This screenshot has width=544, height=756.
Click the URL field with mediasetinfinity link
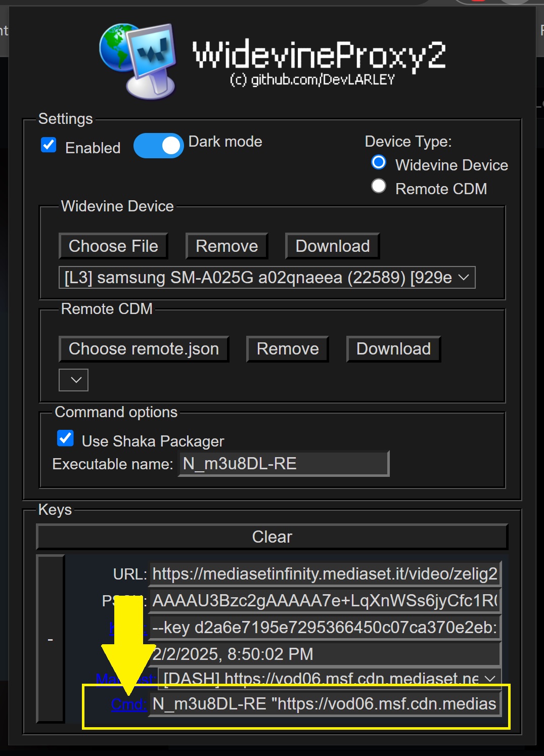coord(326,574)
